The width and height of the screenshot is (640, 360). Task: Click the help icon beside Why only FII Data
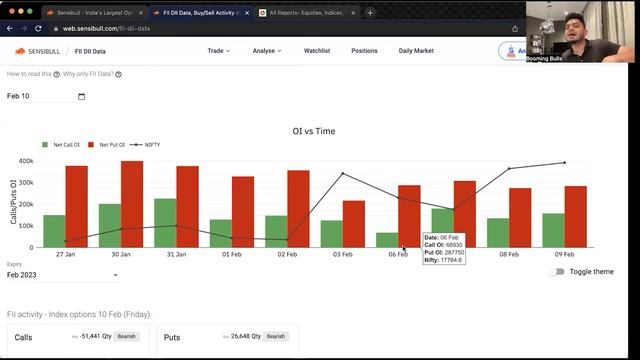[118, 74]
